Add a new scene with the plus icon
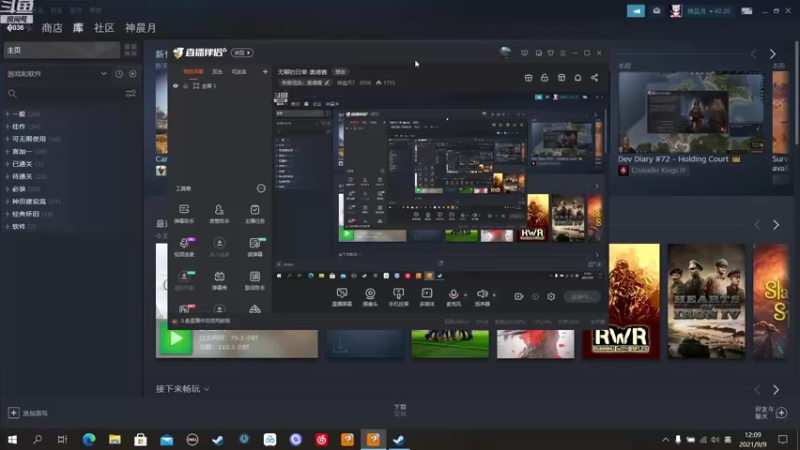Image resolution: width=800 pixels, height=450 pixels. [x=265, y=72]
